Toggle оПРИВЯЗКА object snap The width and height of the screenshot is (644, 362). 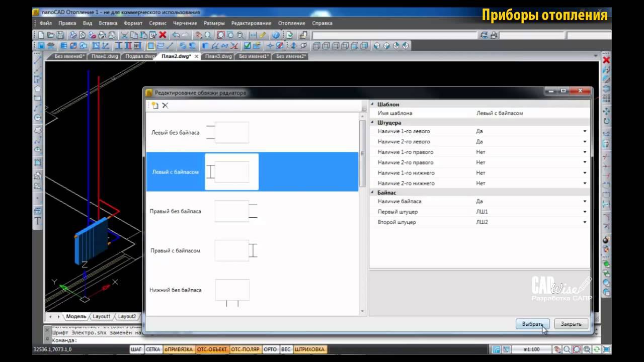pos(179,349)
